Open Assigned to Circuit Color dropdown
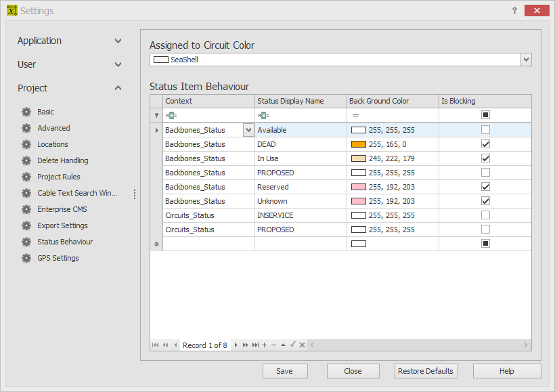The width and height of the screenshot is (555, 392). click(x=526, y=60)
